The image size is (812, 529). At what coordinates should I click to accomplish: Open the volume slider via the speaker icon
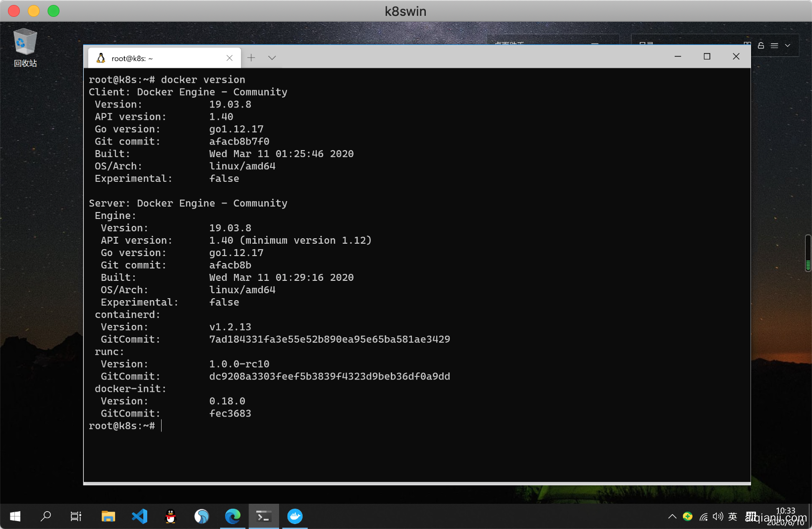click(x=718, y=517)
